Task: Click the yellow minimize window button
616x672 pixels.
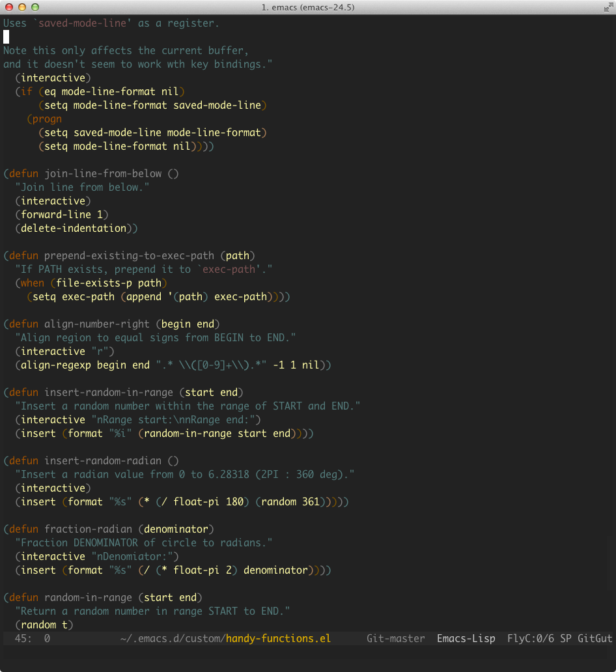Action: (22, 7)
